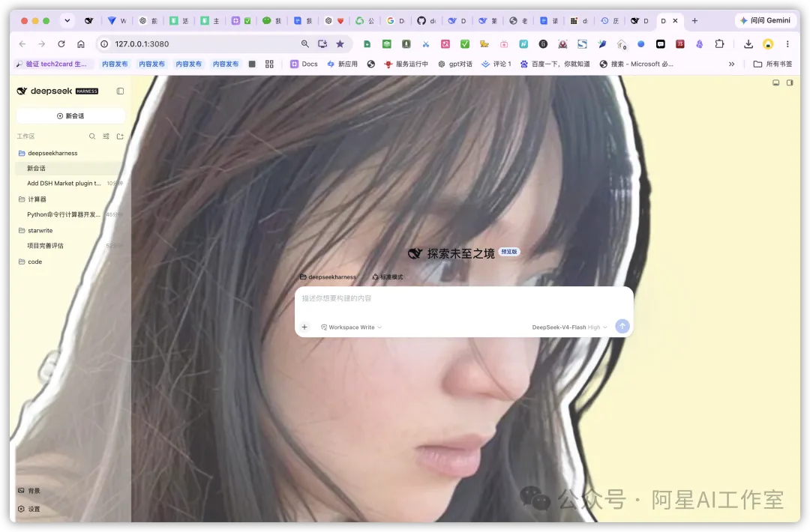810x532 pixels.
Task: Open 服务运行中 bookmark
Action: pyautogui.click(x=406, y=64)
